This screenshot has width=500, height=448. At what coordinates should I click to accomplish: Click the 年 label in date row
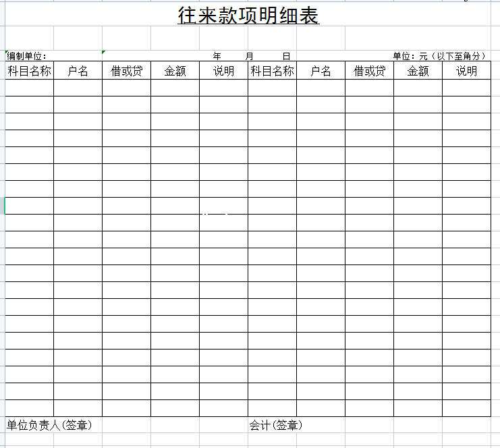217,56
